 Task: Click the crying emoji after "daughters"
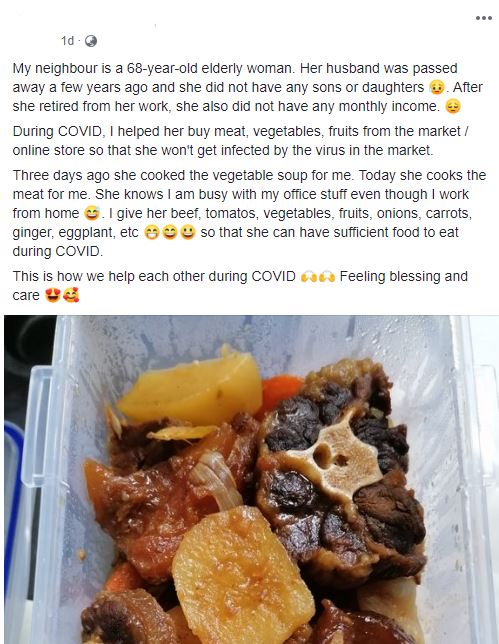(437, 87)
